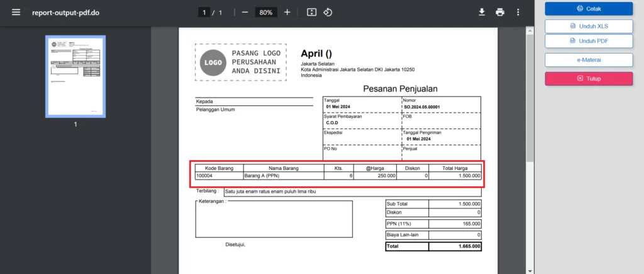Open the PDF viewer sidebar menu
This screenshot has height=274, width=644.
(16, 13)
